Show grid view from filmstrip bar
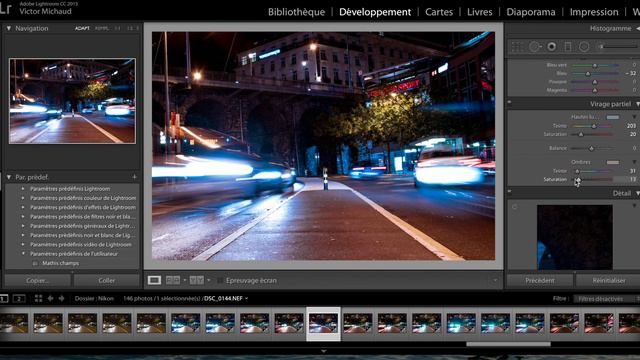 tap(38, 298)
